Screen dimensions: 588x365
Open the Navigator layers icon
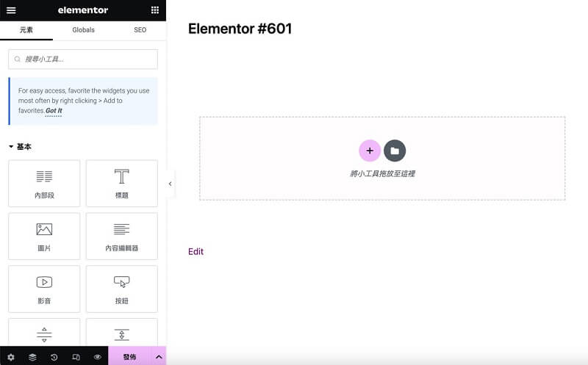click(x=32, y=357)
